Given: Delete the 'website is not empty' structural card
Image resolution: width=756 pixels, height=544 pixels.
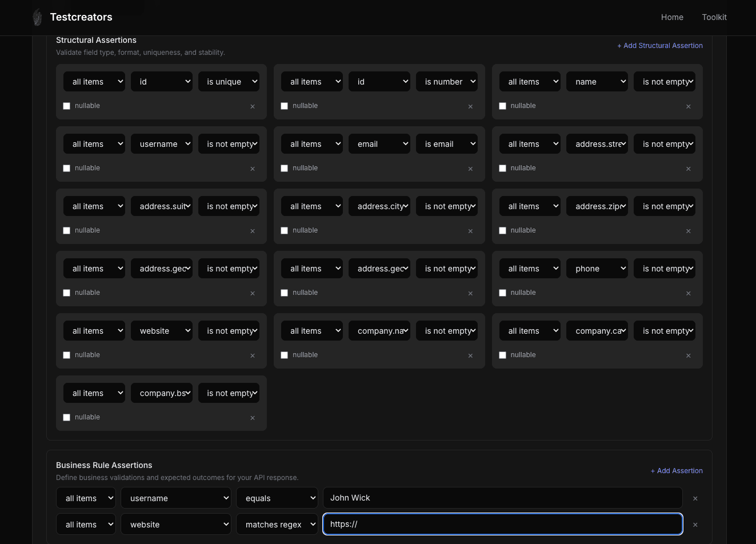Looking at the screenshot, I should (x=253, y=355).
